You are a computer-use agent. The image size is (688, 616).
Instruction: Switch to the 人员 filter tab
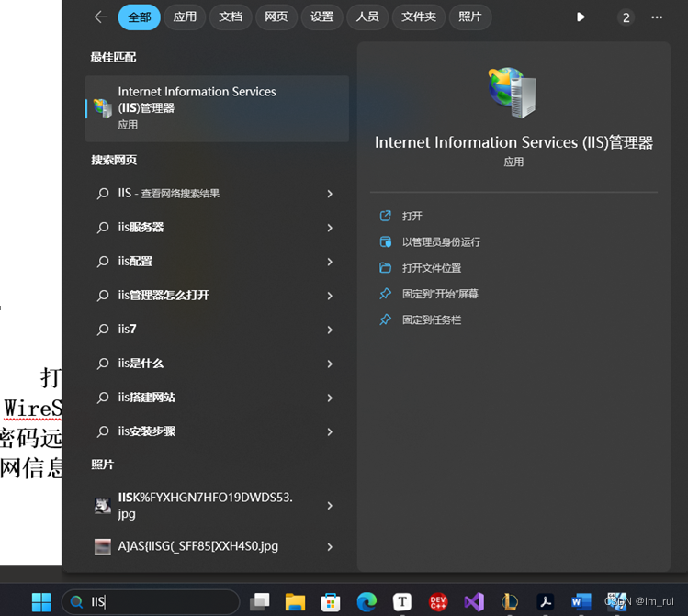[x=367, y=17]
